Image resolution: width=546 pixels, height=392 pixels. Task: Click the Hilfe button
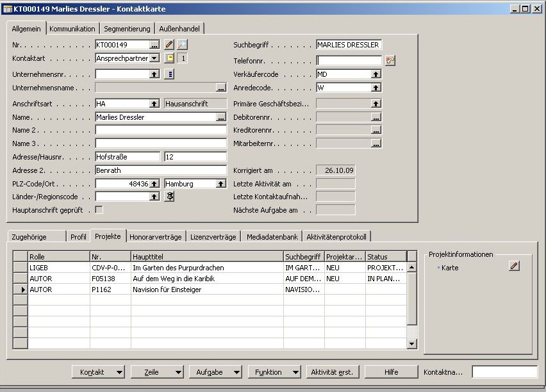tap(391, 372)
